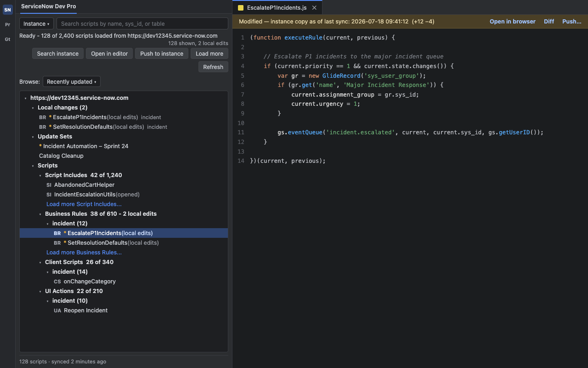Collapse incident (12) under Business Rules

pyautogui.click(x=48, y=224)
